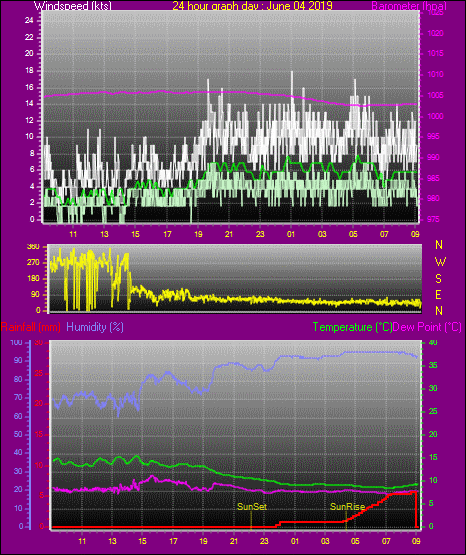Click windspeed axis value 16
This screenshot has width=466, height=555.
[29, 87]
